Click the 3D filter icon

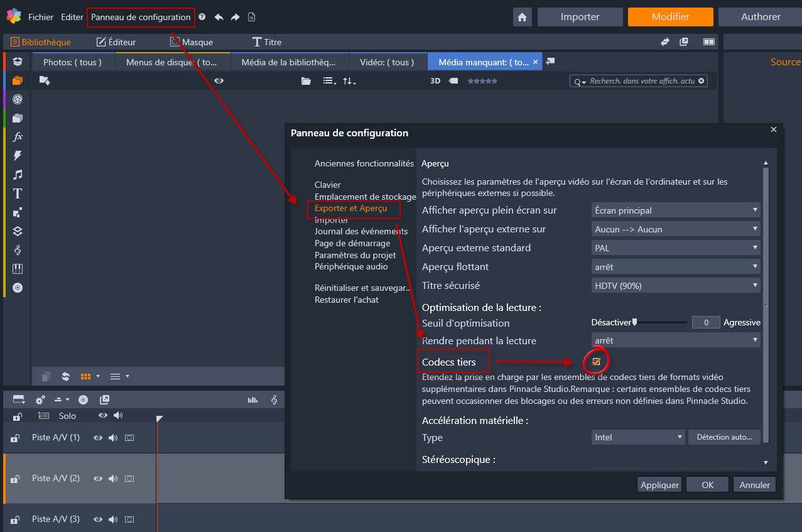[x=435, y=81]
